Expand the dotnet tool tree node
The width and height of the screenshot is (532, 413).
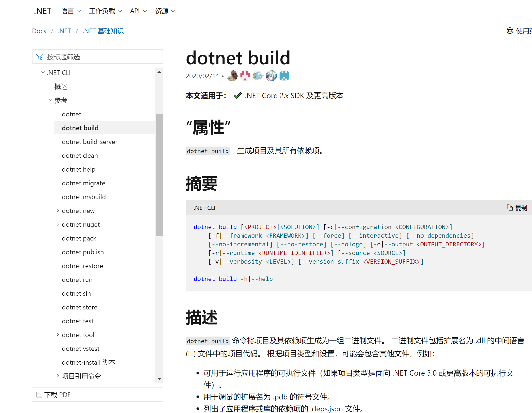pos(58,334)
